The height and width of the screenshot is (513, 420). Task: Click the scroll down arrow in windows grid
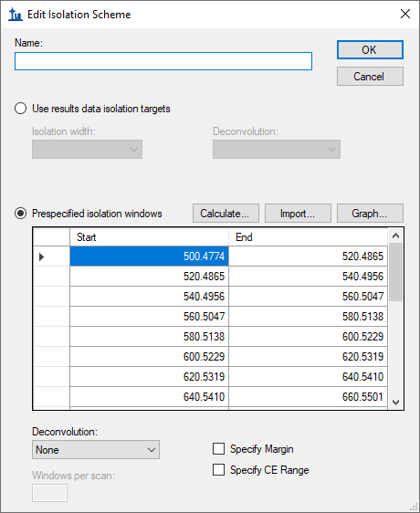[x=395, y=402]
